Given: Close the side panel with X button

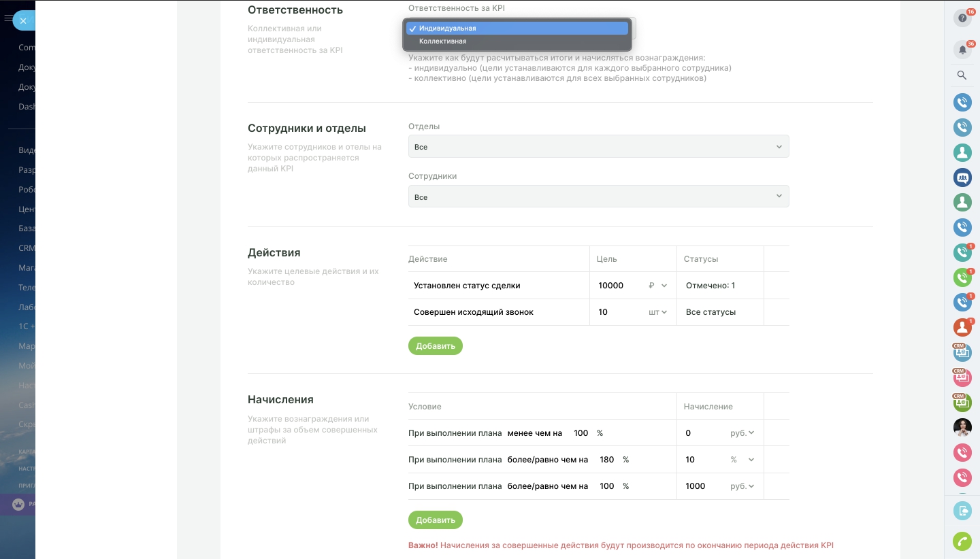Looking at the screenshot, I should (x=23, y=21).
